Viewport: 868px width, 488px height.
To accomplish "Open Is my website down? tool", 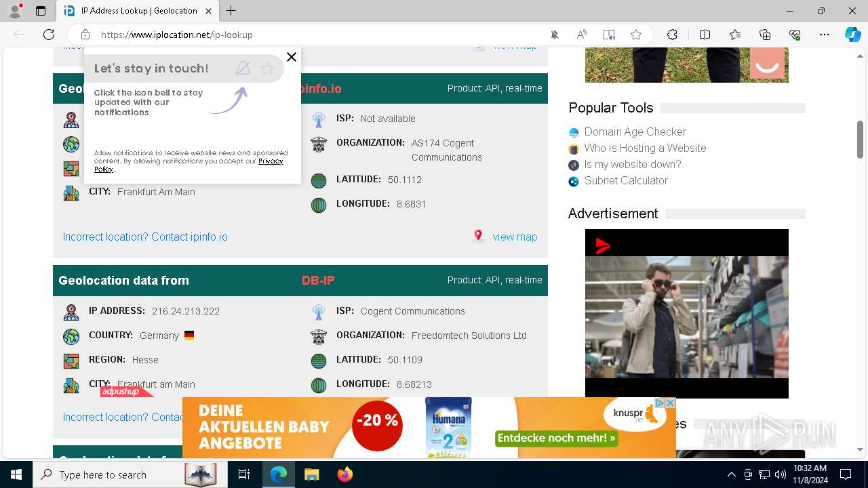I will [x=632, y=164].
